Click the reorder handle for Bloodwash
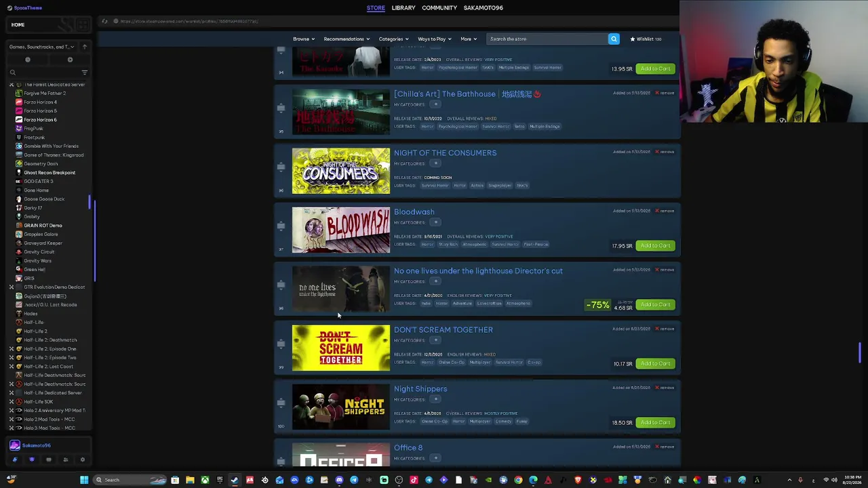 [x=281, y=225]
